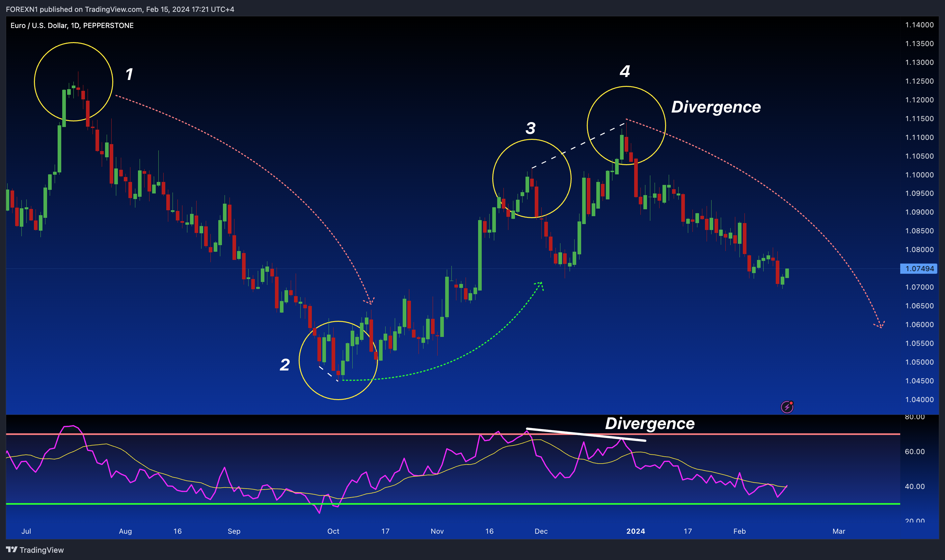
Task: Click the lightning bolt icon on the chart
Action: tap(787, 407)
